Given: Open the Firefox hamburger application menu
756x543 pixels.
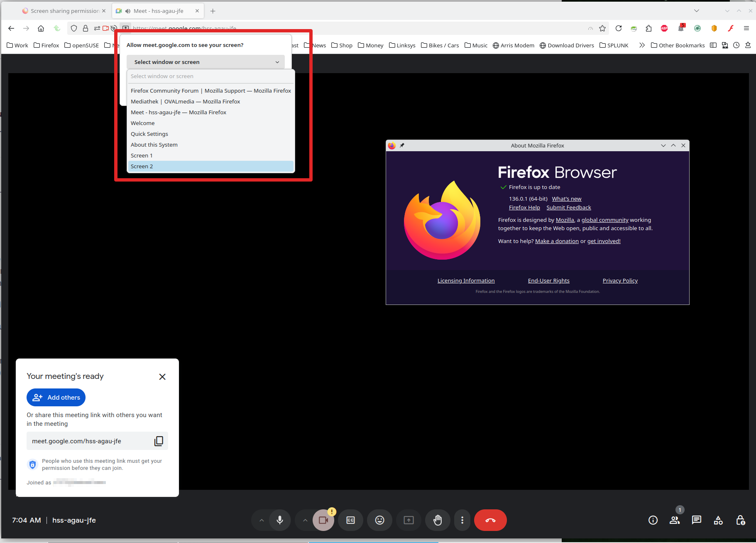Looking at the screenshot, I should (746, 28).
